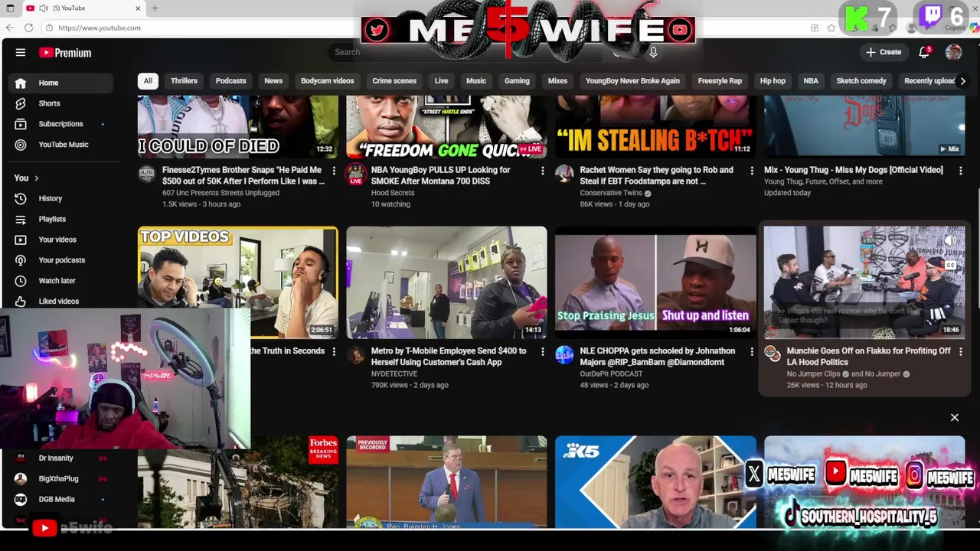Expand the You section
The image size is (980, 551).
(26, 178)
